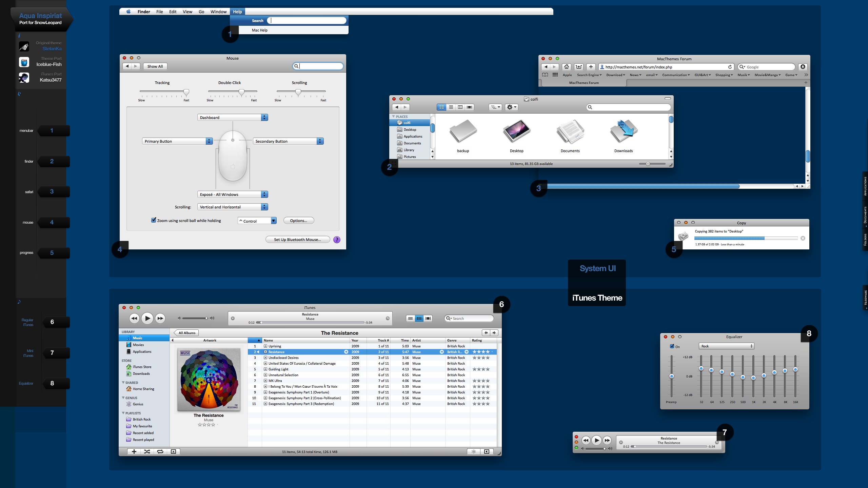The height and width of the screenshot is (488, 868).
Task: Open the Finder action gear menu
Action: pyautogui.click(x=511, y=107)
